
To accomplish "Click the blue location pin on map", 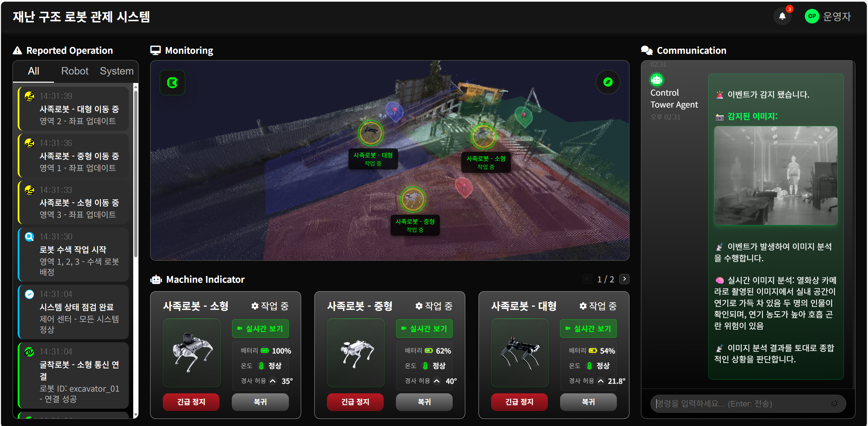I will [394, 111].
